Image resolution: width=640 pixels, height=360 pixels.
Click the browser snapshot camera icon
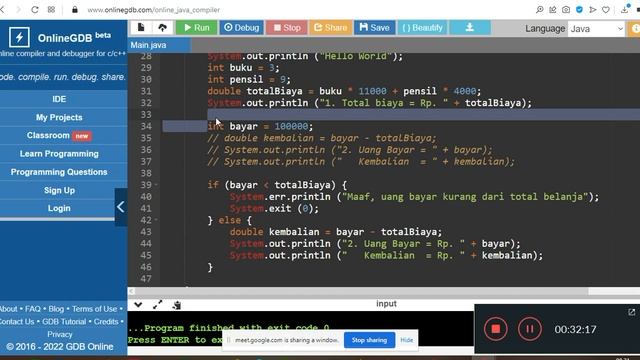click(x=566, y=9)
